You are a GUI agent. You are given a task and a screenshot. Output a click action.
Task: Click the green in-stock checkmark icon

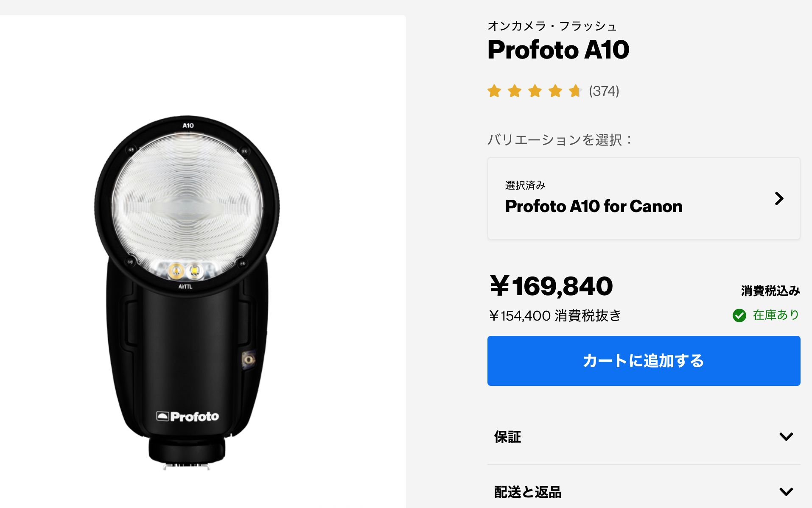(739, 315)
